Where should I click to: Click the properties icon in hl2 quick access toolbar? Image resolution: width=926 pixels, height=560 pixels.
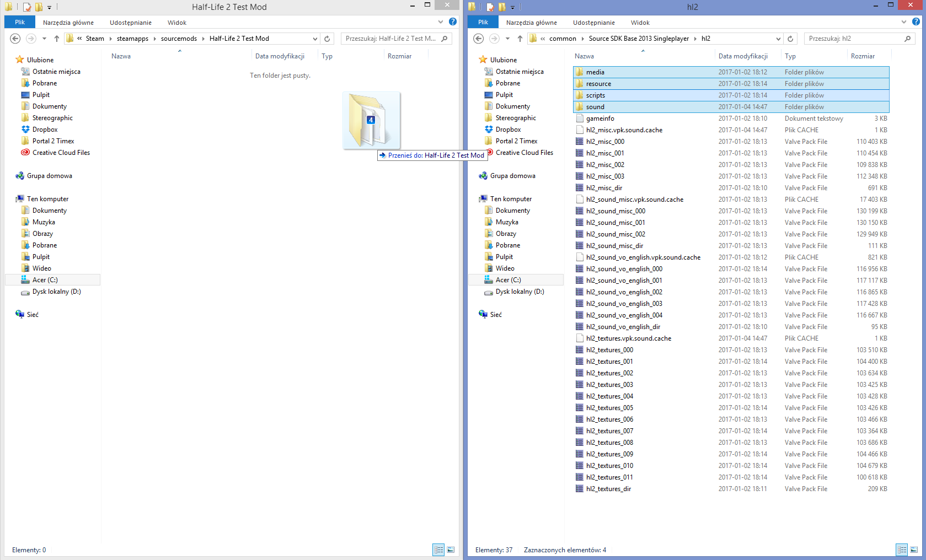coord(490,7)
